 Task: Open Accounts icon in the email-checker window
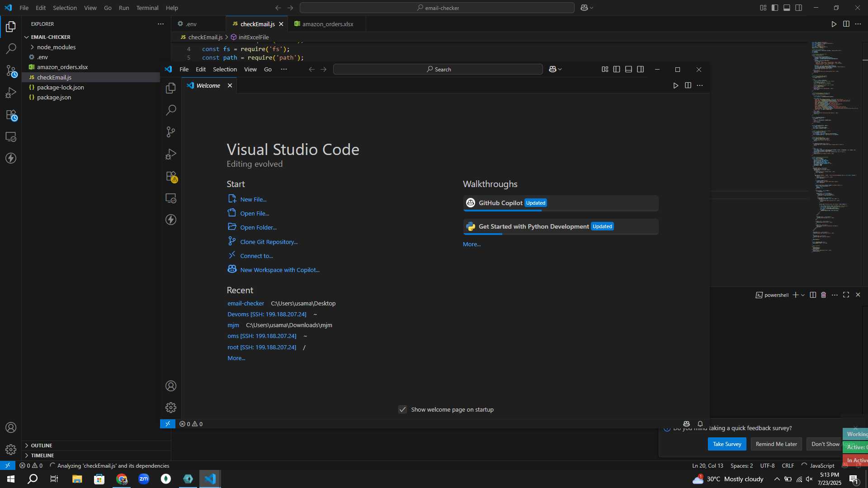[x=11, y=427]
